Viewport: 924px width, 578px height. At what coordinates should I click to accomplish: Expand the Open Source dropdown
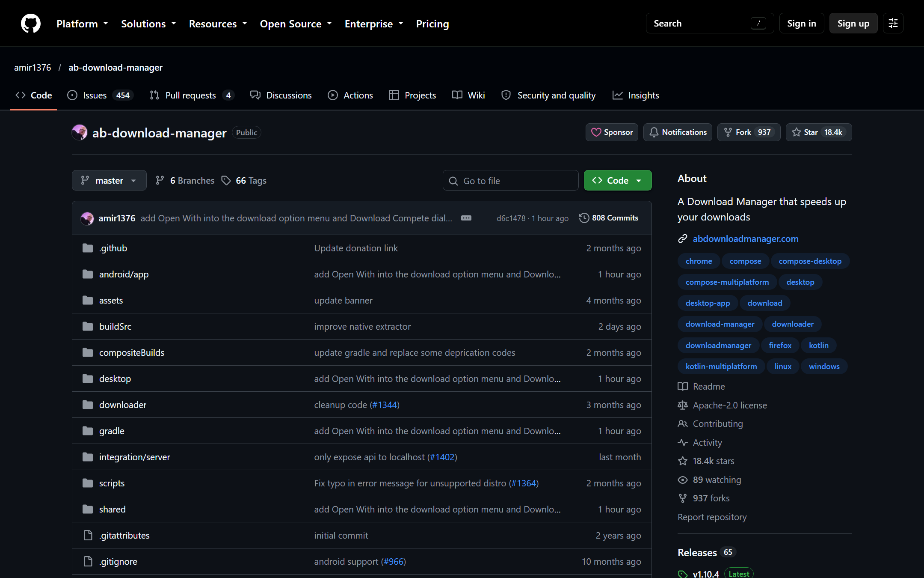296,24
